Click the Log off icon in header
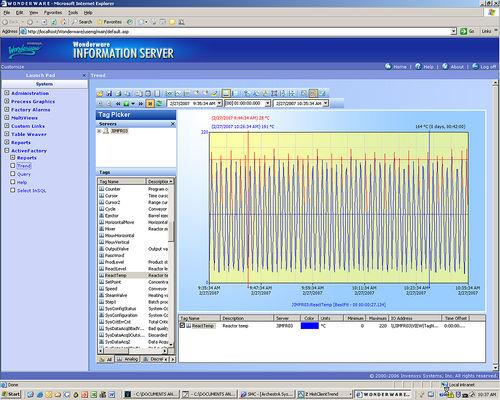This screenshot has height=400, width=500. tap(475, 66)
